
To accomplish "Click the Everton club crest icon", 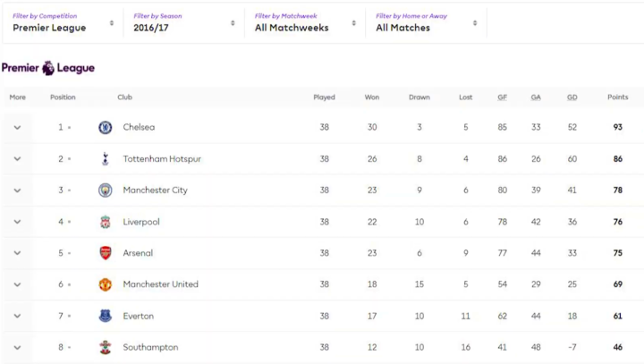I will pyautogui.click(x=106, y=316).
